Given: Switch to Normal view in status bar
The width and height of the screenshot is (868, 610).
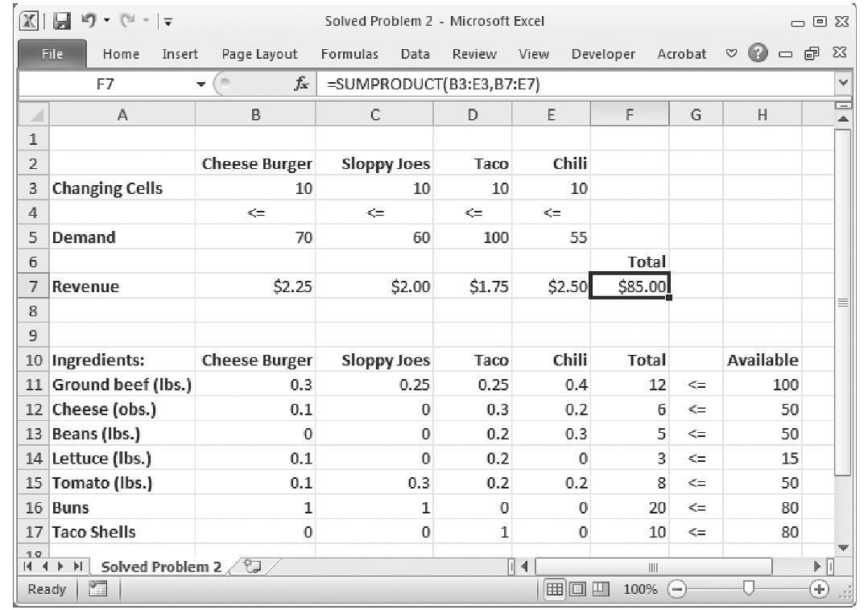Looking at the screenshot, I should 556,588.
